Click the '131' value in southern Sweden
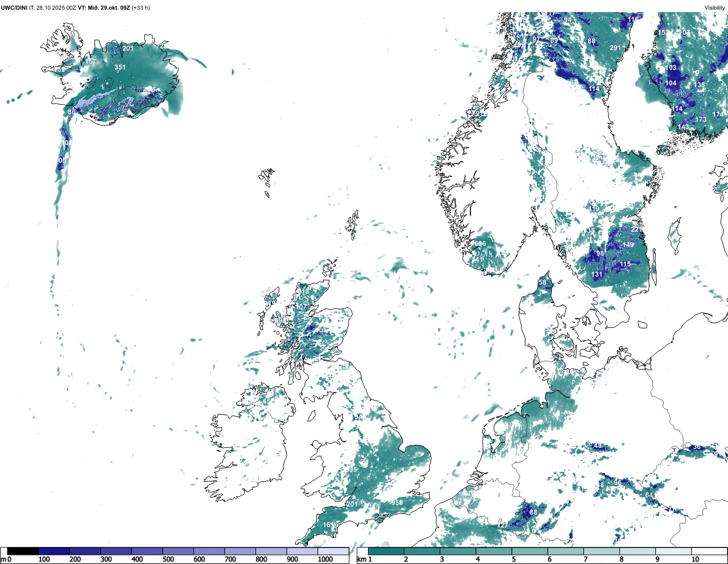 pyautogui.click(x=597, y=274)
